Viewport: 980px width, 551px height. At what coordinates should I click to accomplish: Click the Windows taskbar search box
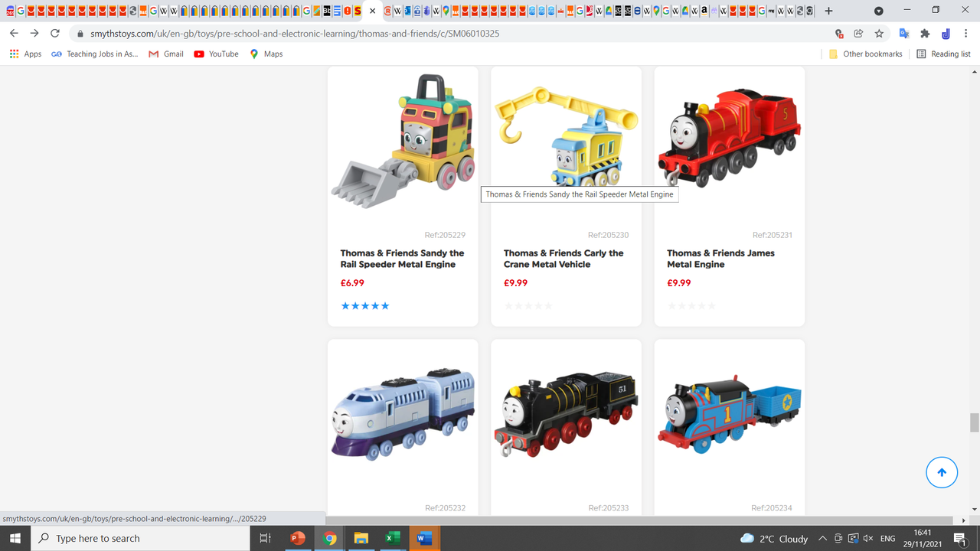(140, 539)
